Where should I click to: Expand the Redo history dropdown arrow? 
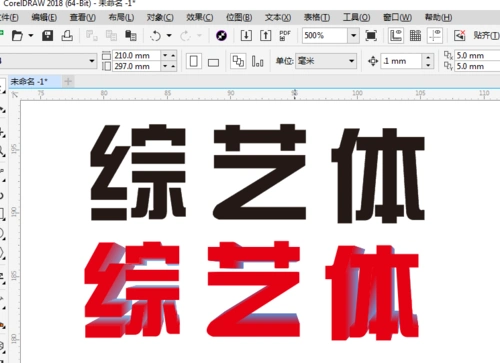(199, 35)
